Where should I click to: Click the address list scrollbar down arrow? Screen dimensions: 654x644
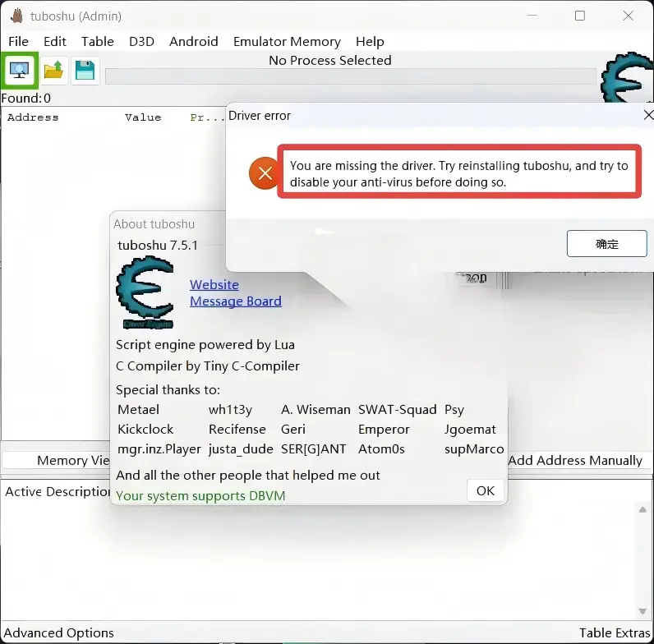[642, 611]
